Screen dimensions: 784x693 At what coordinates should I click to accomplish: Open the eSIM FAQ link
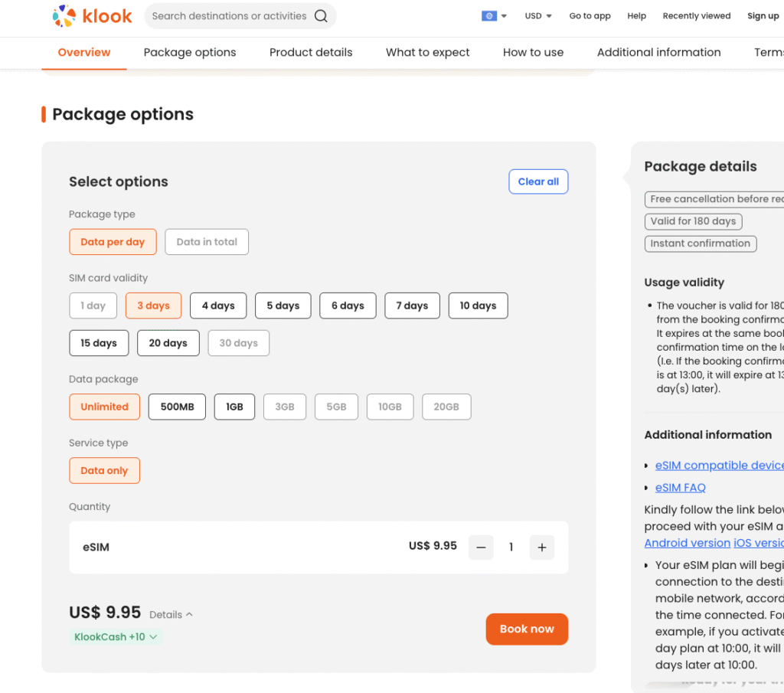680,487
